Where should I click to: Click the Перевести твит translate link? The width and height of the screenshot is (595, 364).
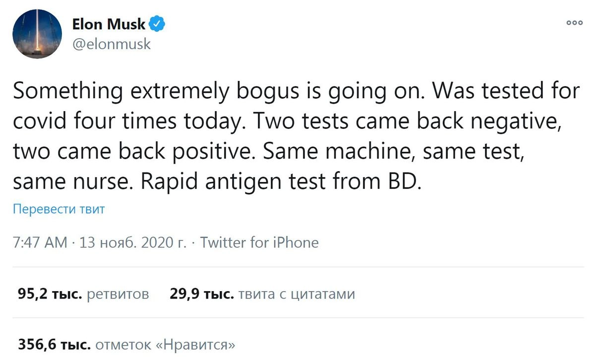tap(59, 209)
